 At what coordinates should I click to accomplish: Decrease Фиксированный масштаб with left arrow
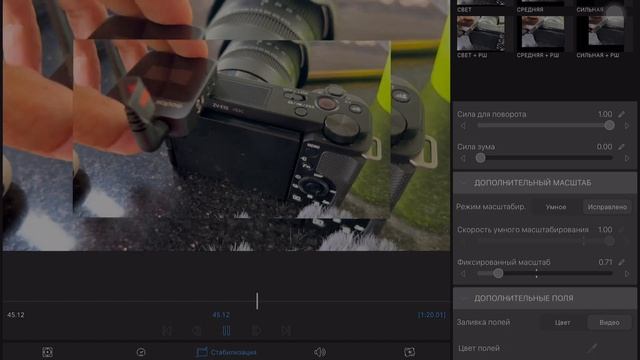tap(463, 274)
